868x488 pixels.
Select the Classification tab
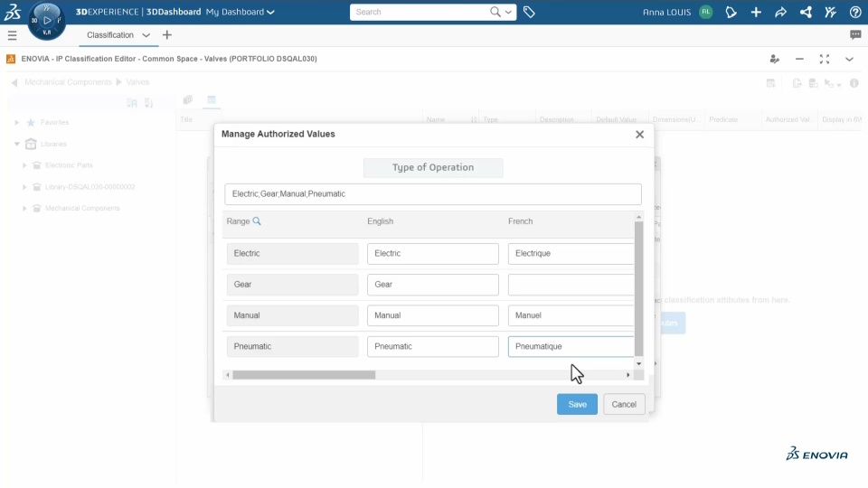[110, 35]
